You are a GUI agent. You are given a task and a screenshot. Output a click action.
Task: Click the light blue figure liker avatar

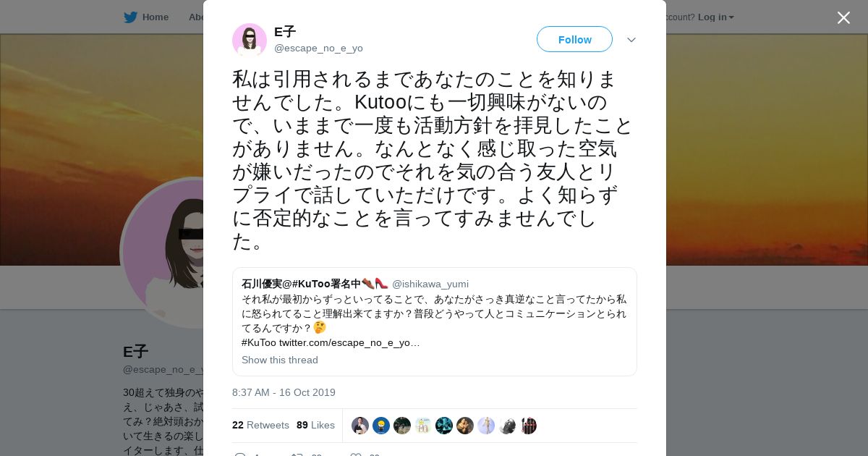486,426
